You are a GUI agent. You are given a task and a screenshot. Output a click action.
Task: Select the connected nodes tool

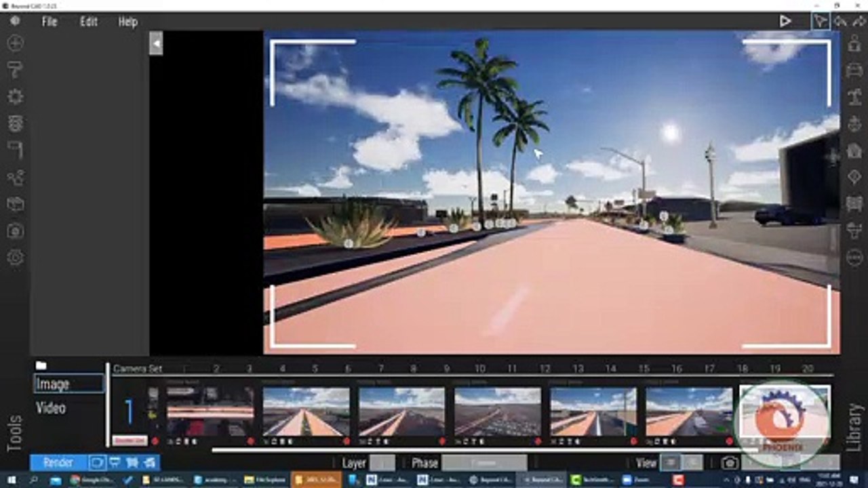coord(15,178)
